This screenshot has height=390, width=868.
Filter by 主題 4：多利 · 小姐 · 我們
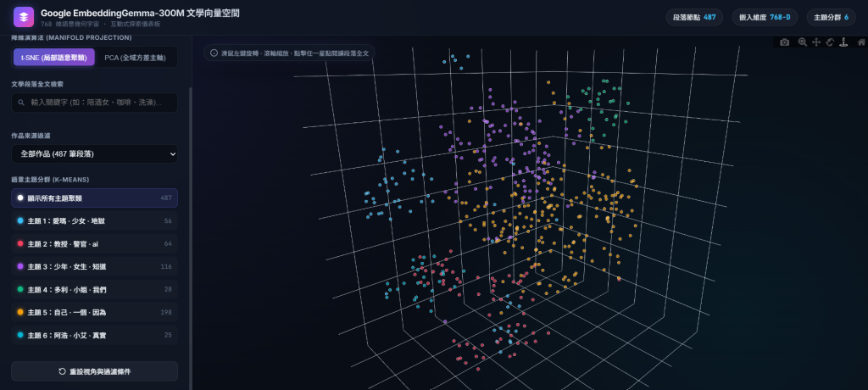(x=94, y=289)
